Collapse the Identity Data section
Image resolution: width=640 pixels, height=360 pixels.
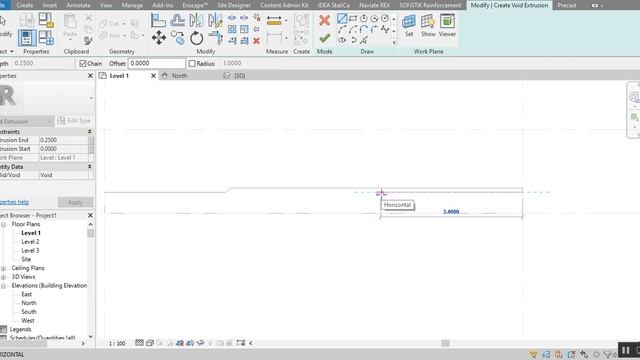click(89, 167)
